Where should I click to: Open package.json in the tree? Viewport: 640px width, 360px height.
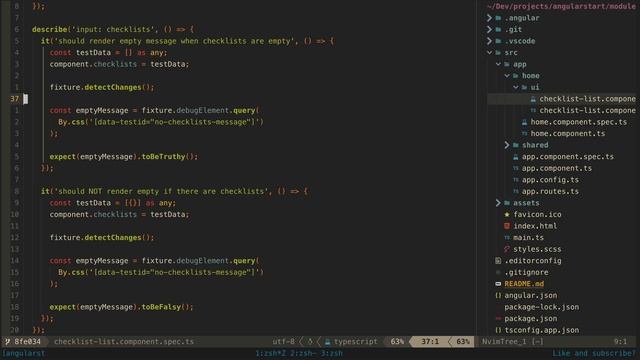(x=531, y=318)
